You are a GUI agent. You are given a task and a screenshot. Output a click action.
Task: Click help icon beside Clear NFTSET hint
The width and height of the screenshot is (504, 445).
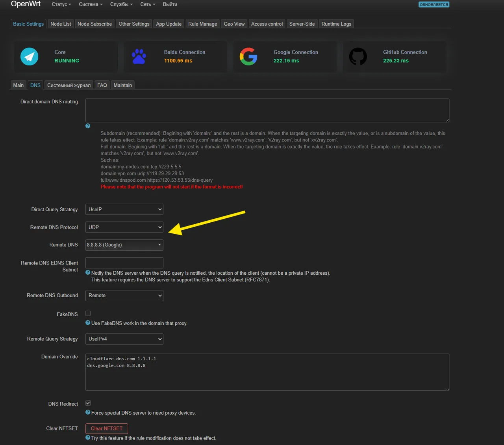pyautogui.click(x=88, y=438)
